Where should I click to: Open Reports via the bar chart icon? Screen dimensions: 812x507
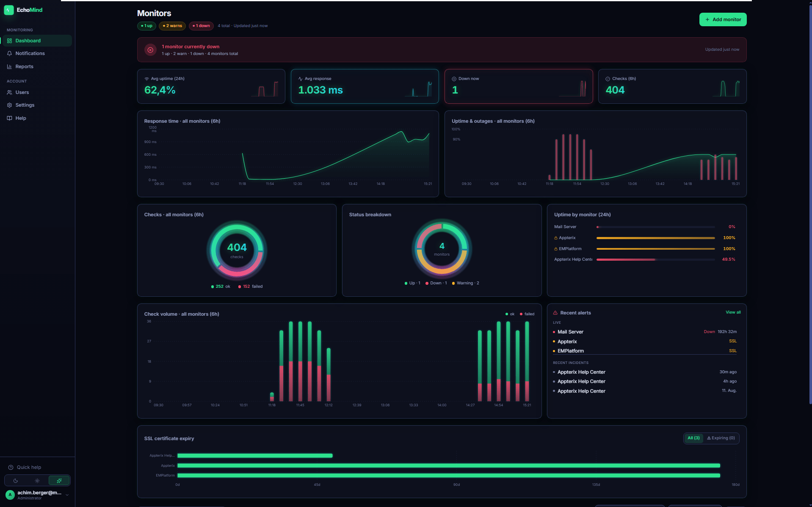point(9,66)
